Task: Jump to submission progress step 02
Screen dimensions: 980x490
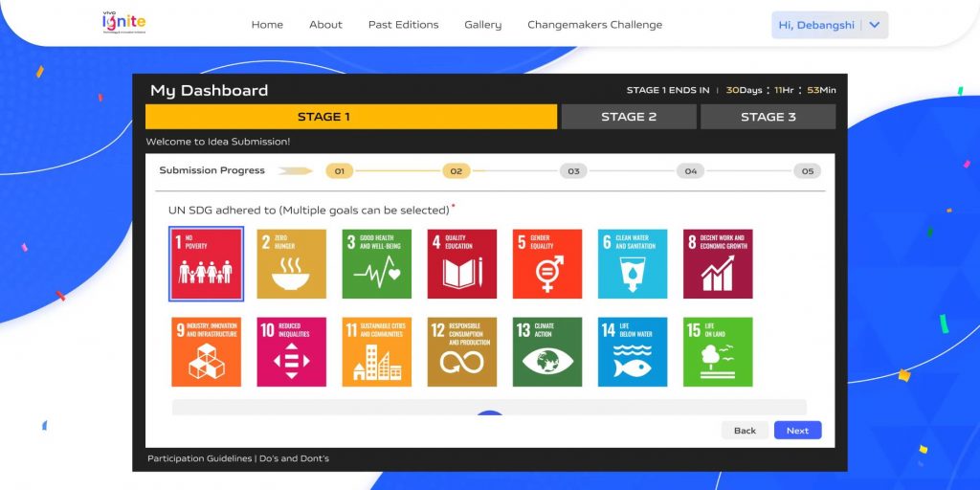Action: coord(457,171)
